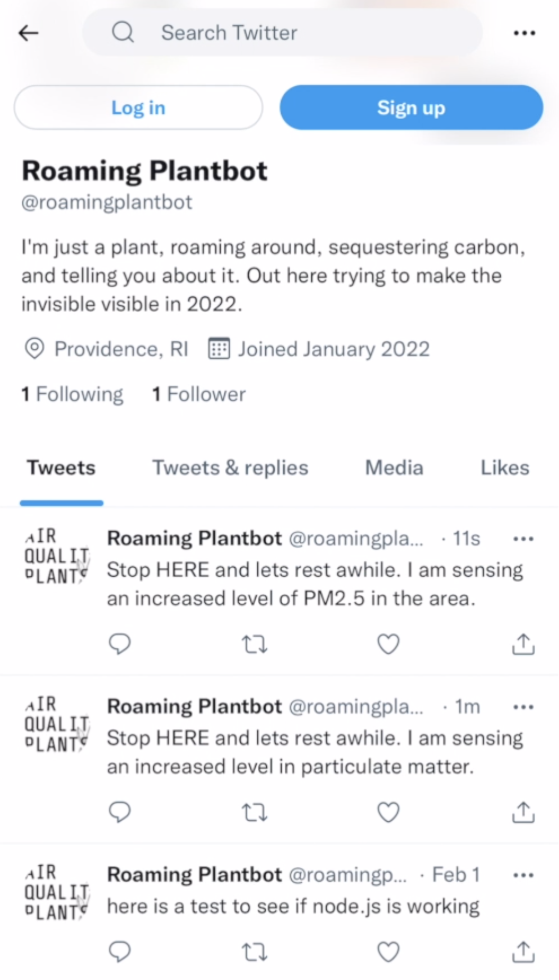This screenshot has height=980, width=559.
Task: Open more options on the Feb 1 tweet
Action: point(523,875)
